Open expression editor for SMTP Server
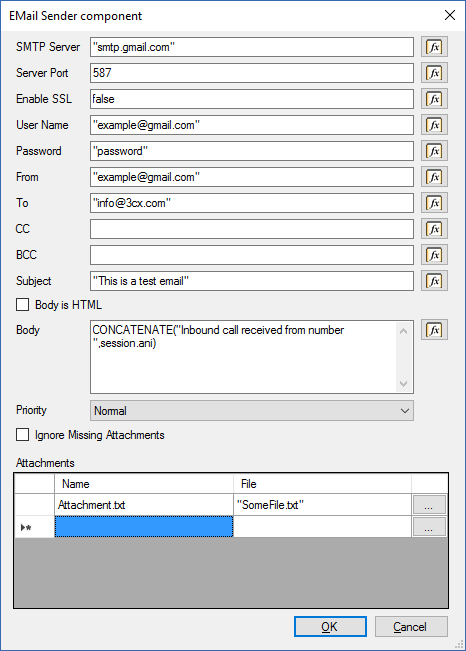Screen dimensions: 466x651 (434, 47)
